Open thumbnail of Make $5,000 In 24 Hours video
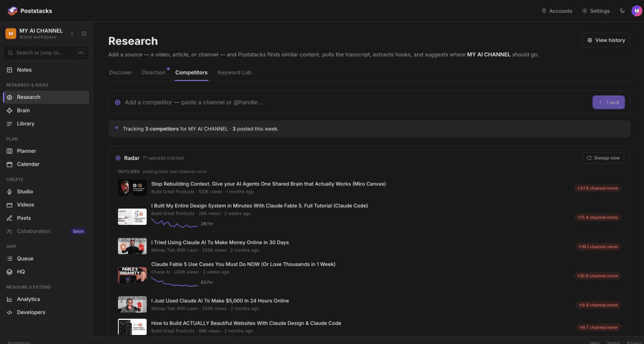Image resolution: width=644 pixels, height=344 pixels. pyautogui.click(x=132, y=304)
